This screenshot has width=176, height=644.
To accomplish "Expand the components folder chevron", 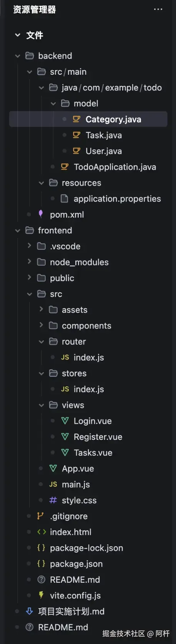I will (41, 325).
